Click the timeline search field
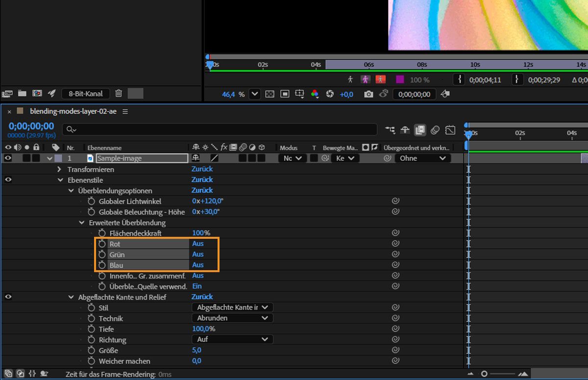588x380 pixels. pos(220,129)
